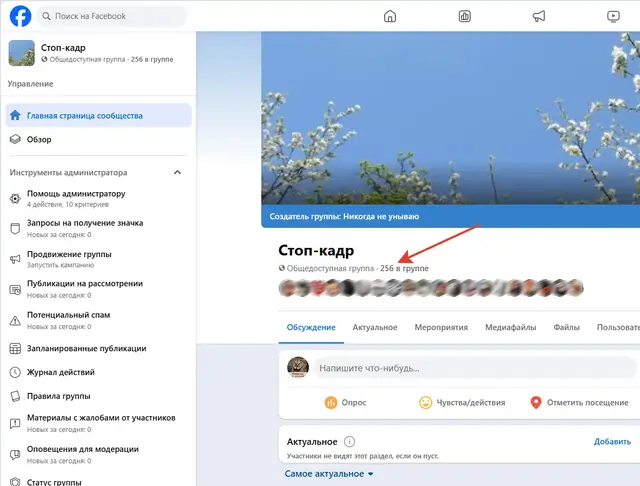Screen dimensions: 640x486
Task: Click the Журнал действий clock icon
Action: 15,372
